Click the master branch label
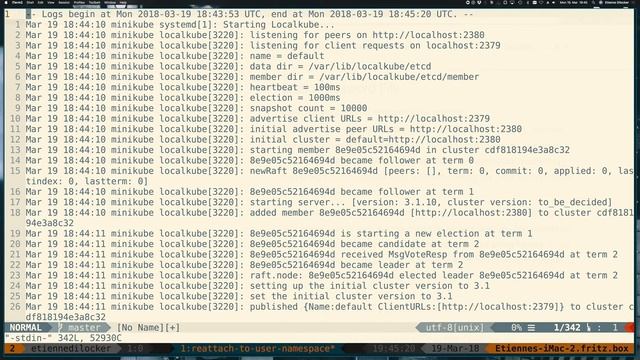The width and height of the screenshot is (640, 360). 84,327
